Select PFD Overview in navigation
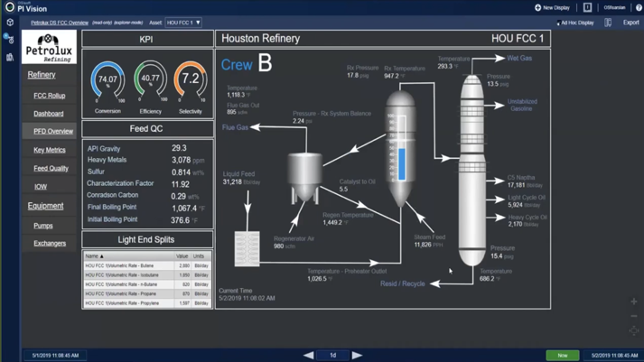 click(x=53, y=131)
